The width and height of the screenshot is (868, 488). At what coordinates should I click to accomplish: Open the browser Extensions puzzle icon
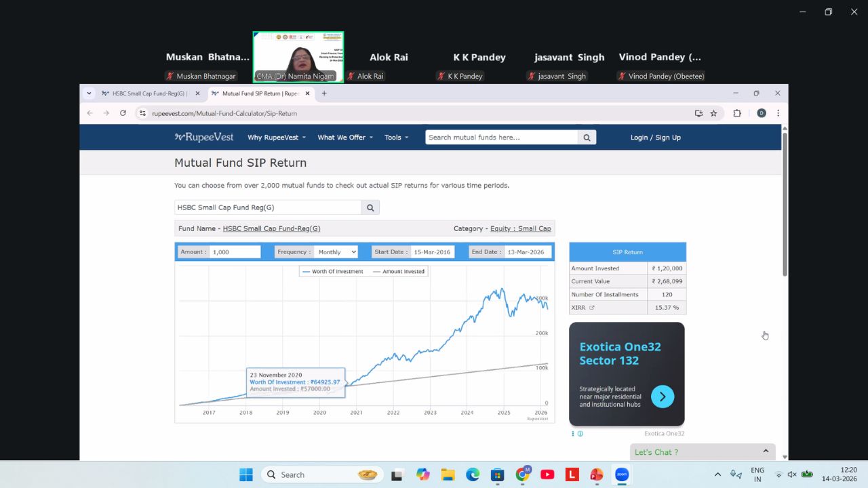click(x=737, y=113)
